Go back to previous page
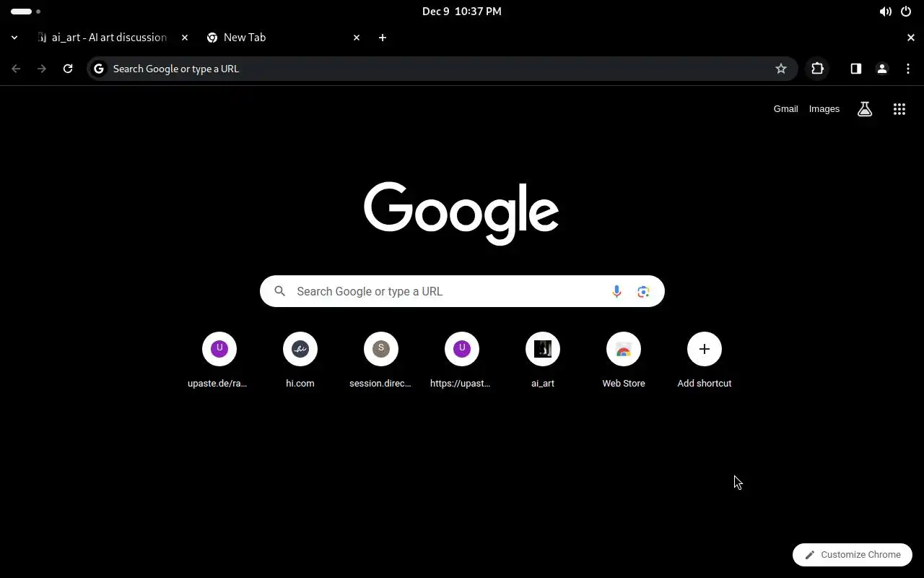The image size is (924, 578). tap(16, 69)
